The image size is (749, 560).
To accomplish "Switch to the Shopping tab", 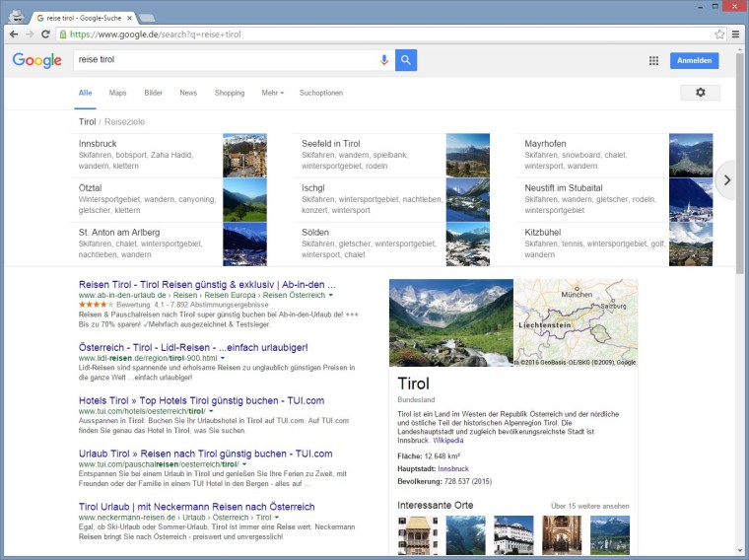I will click(x=230, y=93).
